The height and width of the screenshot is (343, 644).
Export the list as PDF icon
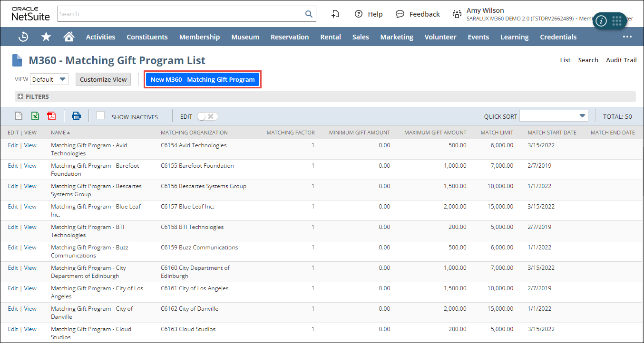(x=51, y=116)
